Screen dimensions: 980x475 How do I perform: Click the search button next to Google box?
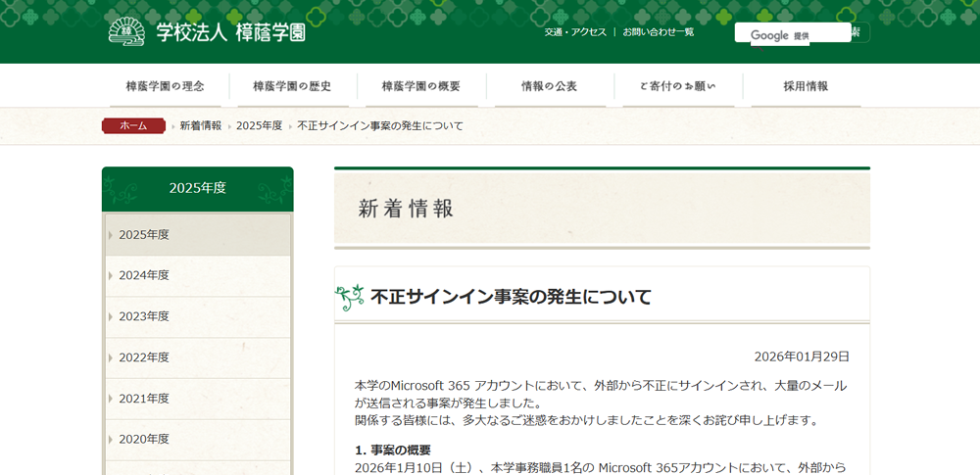pos(858,32)
